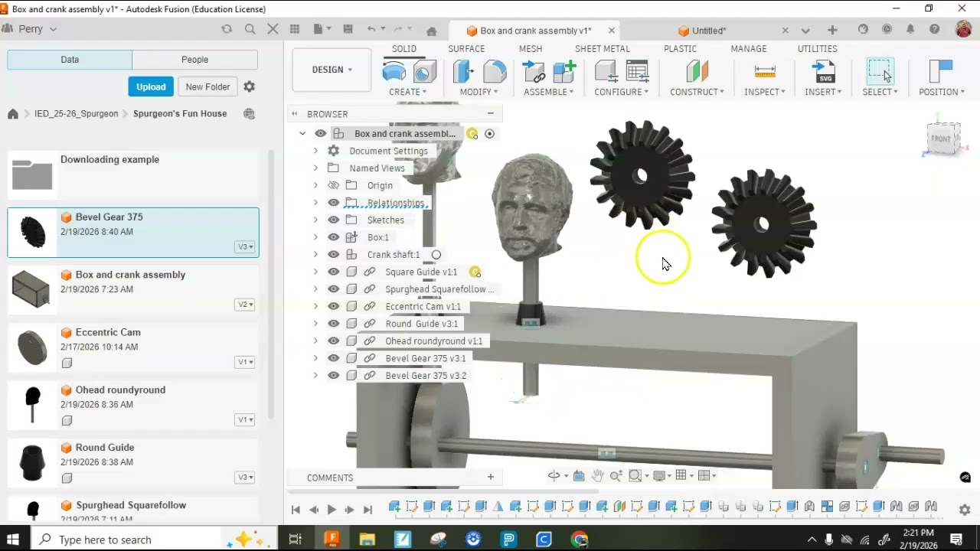This screenshot has height=551, width=980.
Task: Pick the Press Pull tool in Modify
Action: 462,71
